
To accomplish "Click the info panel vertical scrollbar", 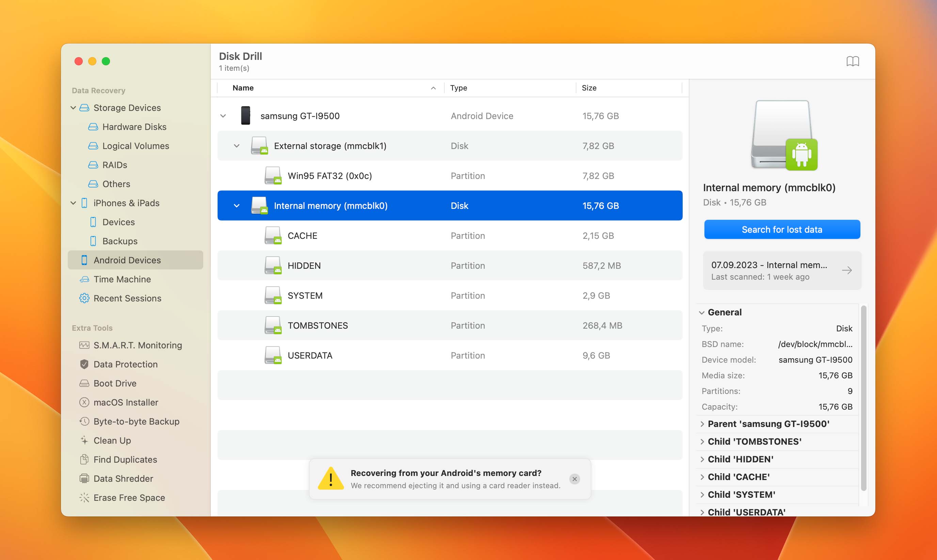I will [863, 398].
